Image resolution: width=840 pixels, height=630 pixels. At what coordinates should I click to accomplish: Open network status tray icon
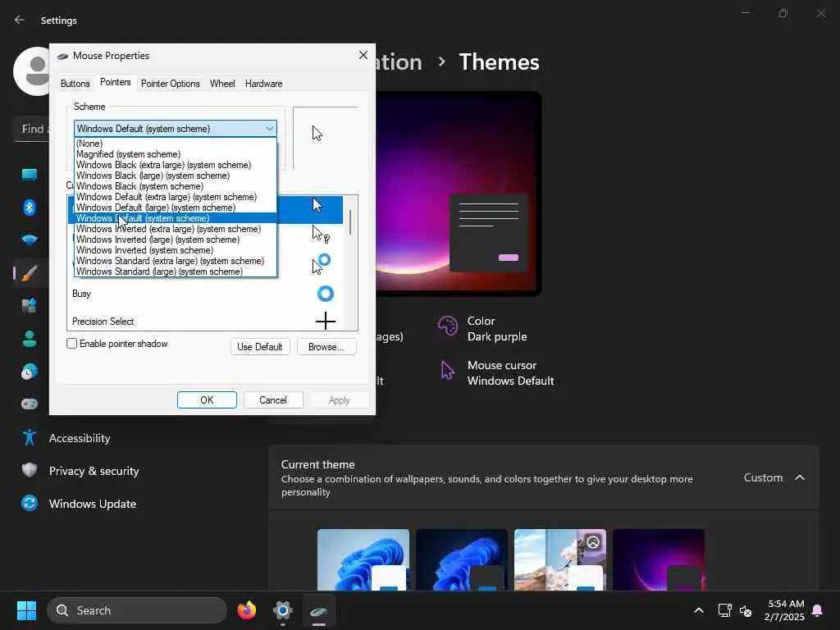click(x=724, y=610)
